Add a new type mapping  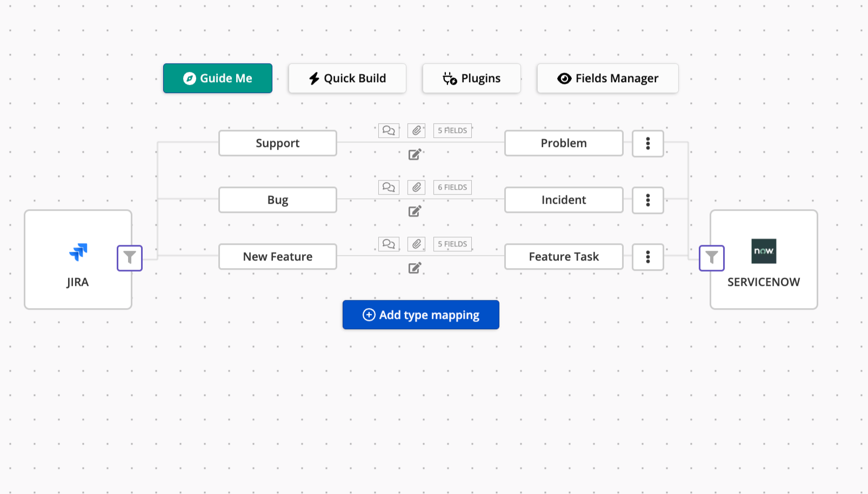pos(420,315)
